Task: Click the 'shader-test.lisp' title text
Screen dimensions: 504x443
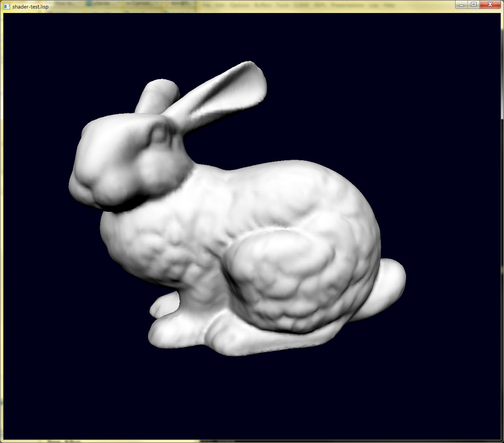Action: pos(30,7)
